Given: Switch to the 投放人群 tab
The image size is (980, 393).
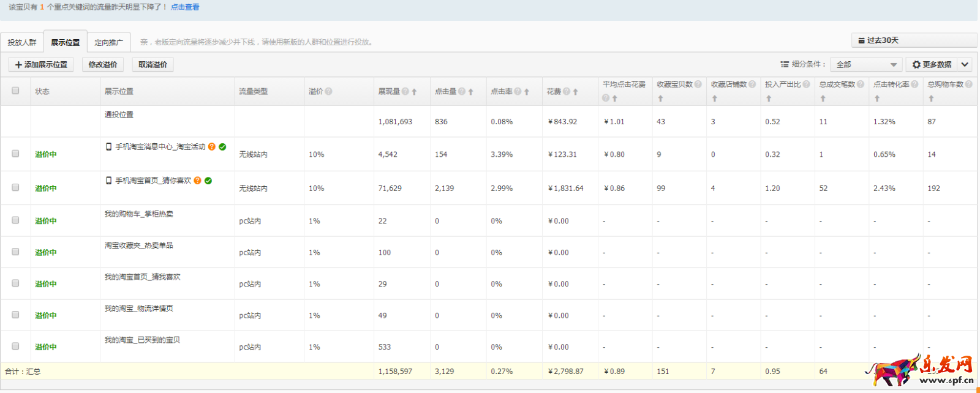Looking at the screenshot, I should [x=22, y=42].
